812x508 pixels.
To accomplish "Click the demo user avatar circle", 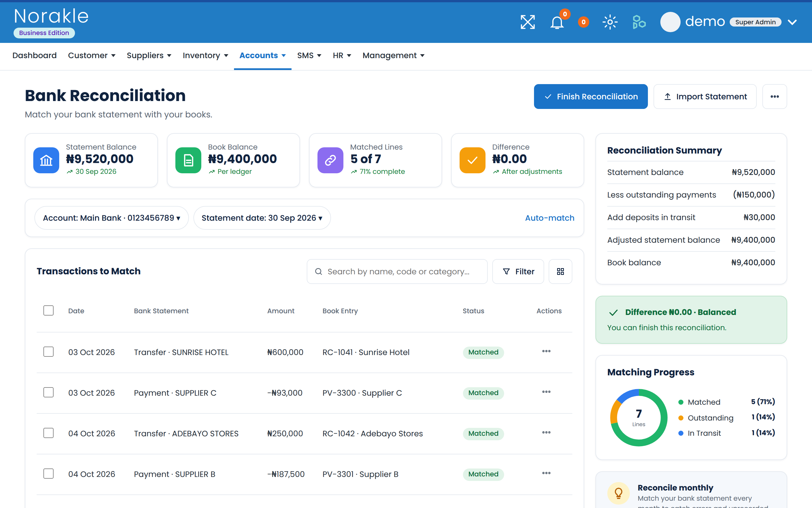I will pyautogui.click(x=670, y=22).
